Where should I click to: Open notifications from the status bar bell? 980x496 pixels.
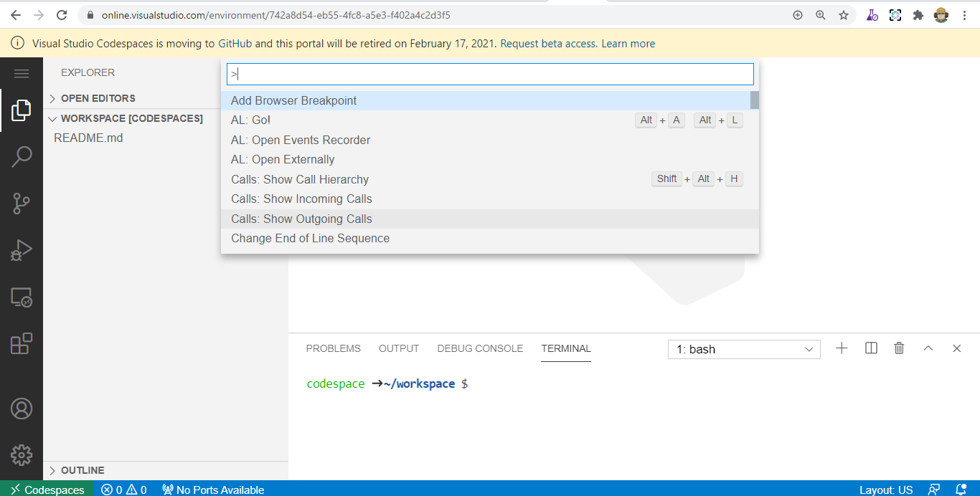tap(962, 490)
